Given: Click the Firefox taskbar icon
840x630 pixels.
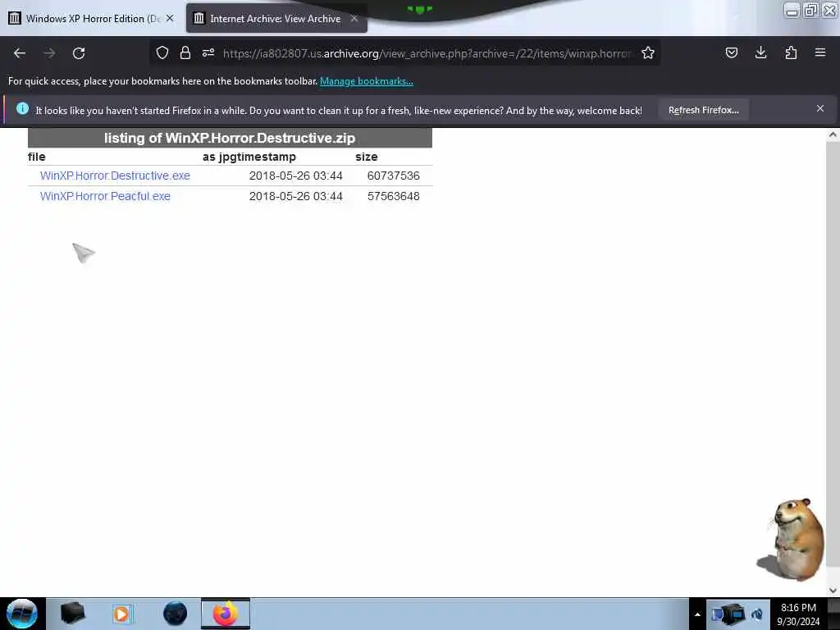Looking at the screenshot, I should (226, 614).
